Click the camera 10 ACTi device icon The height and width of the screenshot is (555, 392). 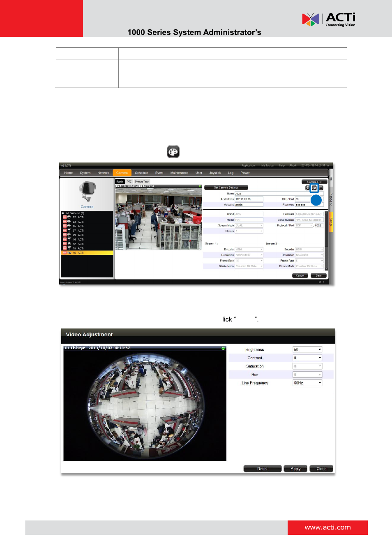[69, 239]
